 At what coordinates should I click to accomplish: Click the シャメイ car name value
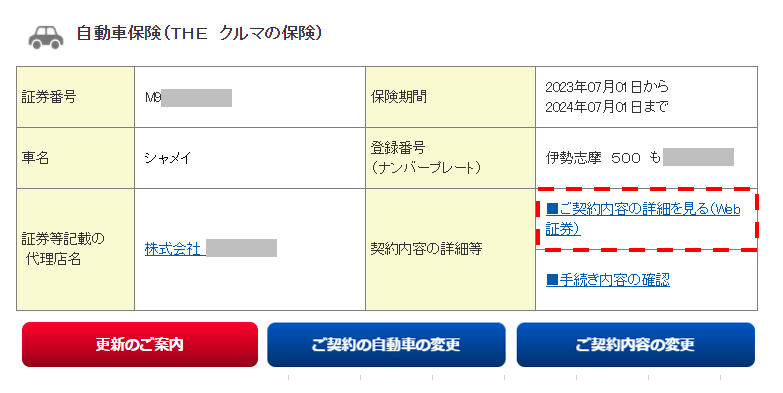coord(168,158)
